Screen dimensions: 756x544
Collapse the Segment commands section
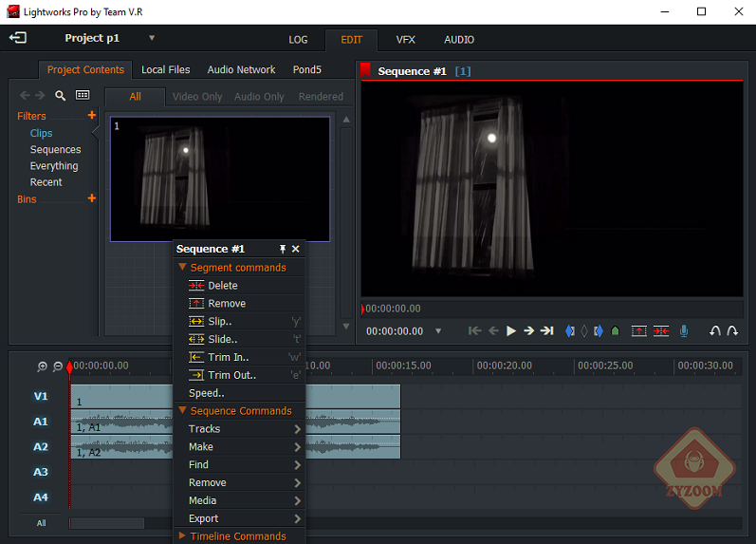pos(182,268)
